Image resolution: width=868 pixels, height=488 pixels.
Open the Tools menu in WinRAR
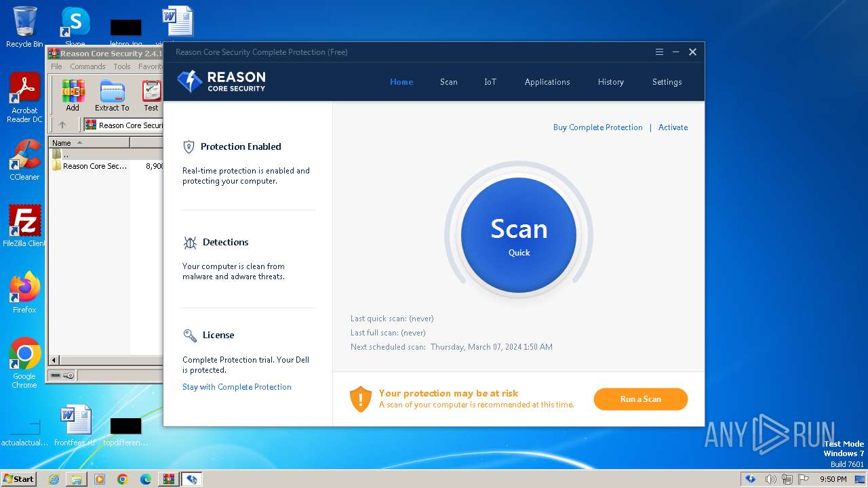pos(122,66)
